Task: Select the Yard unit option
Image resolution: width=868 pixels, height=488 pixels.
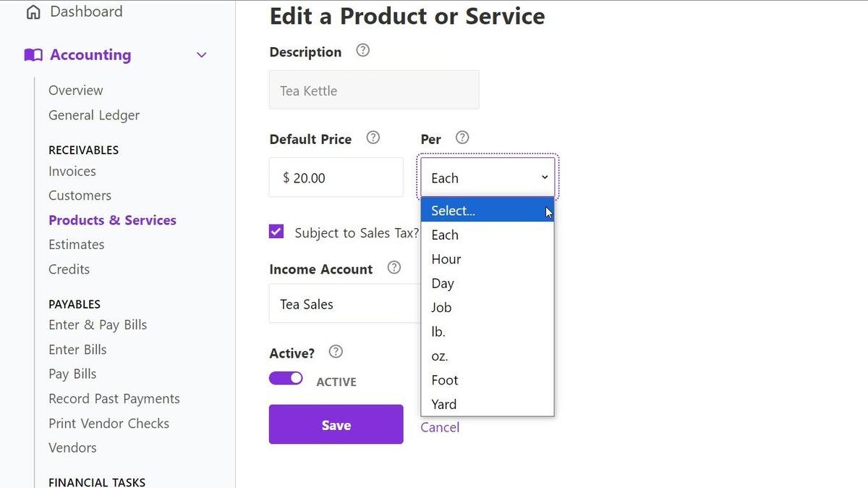Action: pyautogui.click(x=444, y=405)
